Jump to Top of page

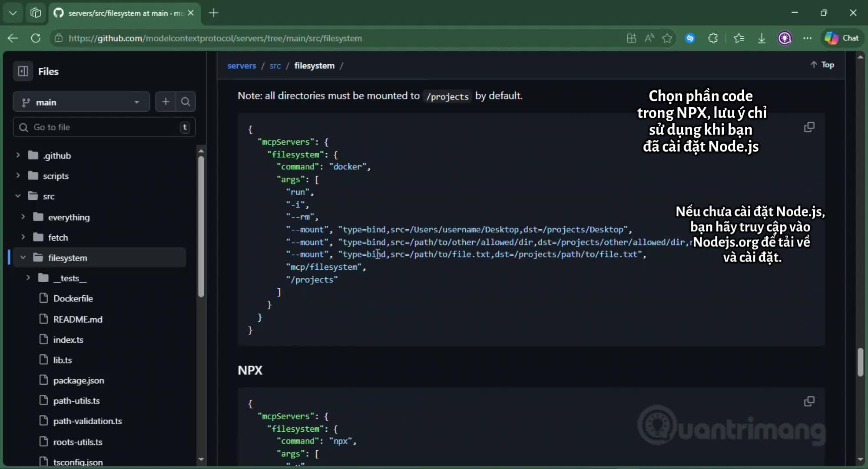click(822, 65)
